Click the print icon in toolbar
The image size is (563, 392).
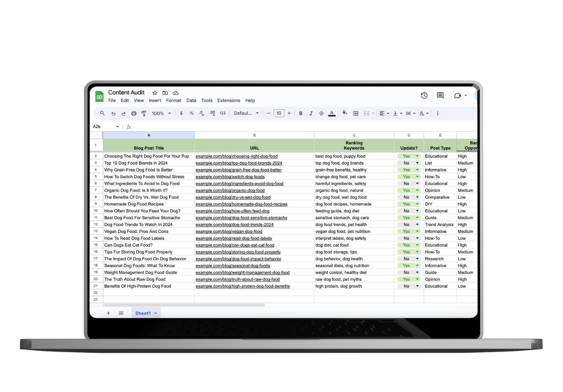tap(134, 114)
